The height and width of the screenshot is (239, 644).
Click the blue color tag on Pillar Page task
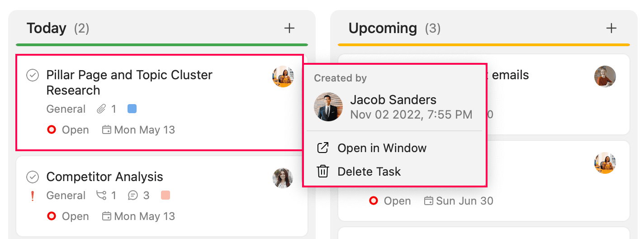(132, 109)
